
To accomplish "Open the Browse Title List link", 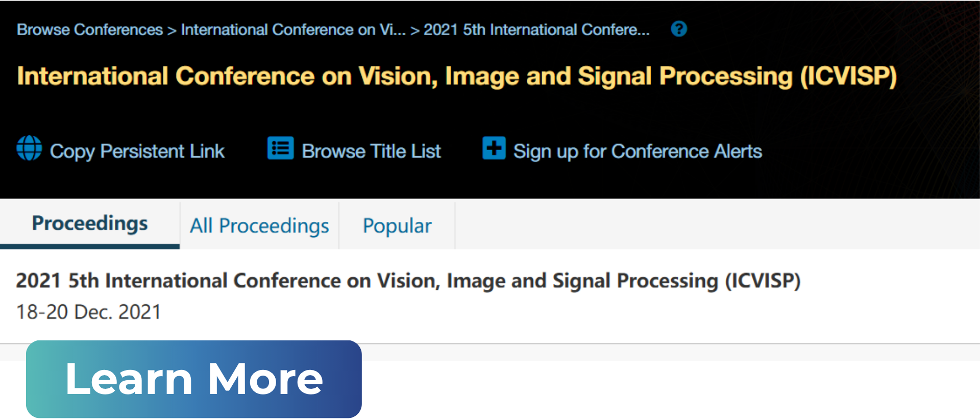I will (x=371, y=152).
